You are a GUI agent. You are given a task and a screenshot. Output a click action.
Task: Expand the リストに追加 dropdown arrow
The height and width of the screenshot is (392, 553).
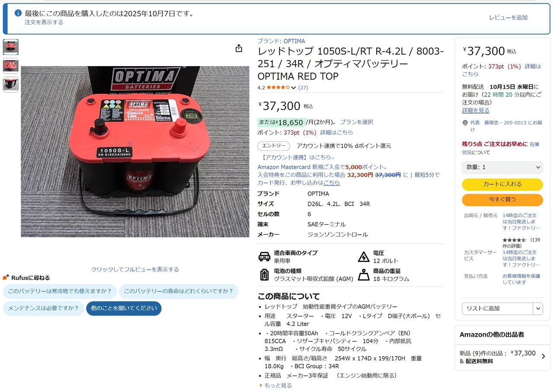(538, 309)
